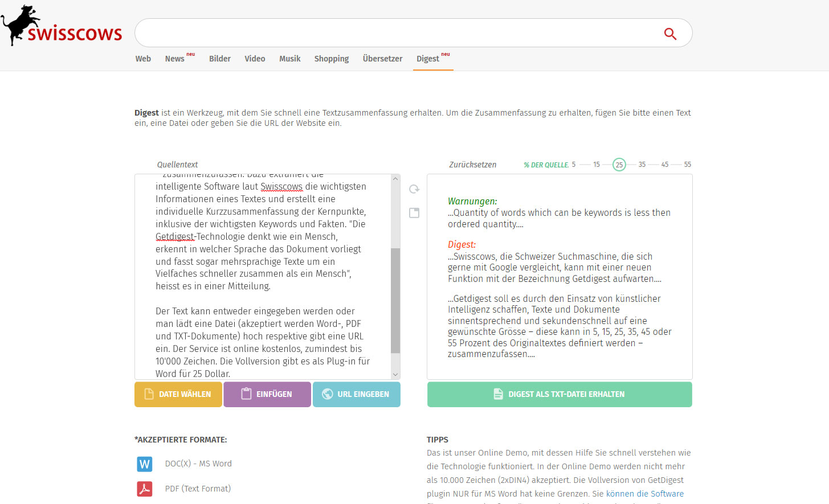Screen dimensions: 829x504
Task: Click the 'Quellentext' label
Action: coord(177,165)
